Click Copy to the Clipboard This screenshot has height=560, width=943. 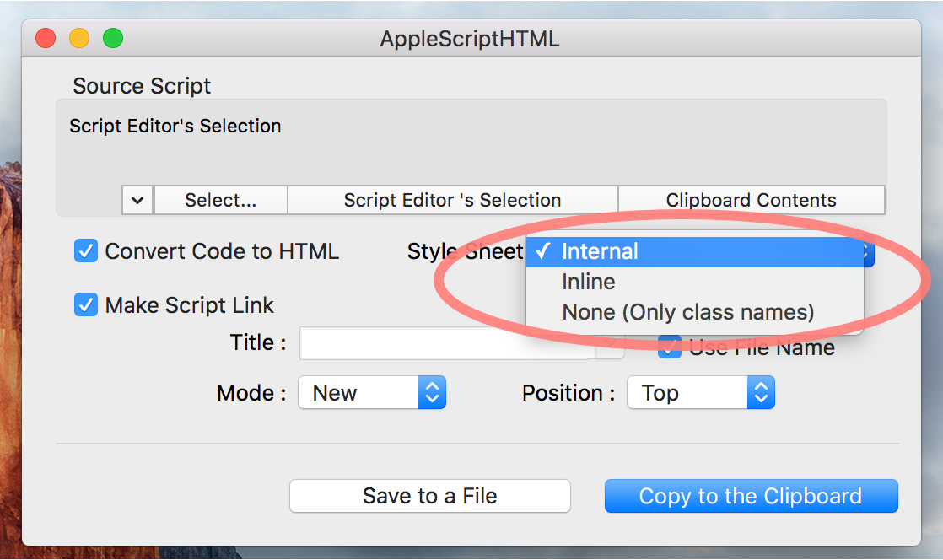coord(752,496)
